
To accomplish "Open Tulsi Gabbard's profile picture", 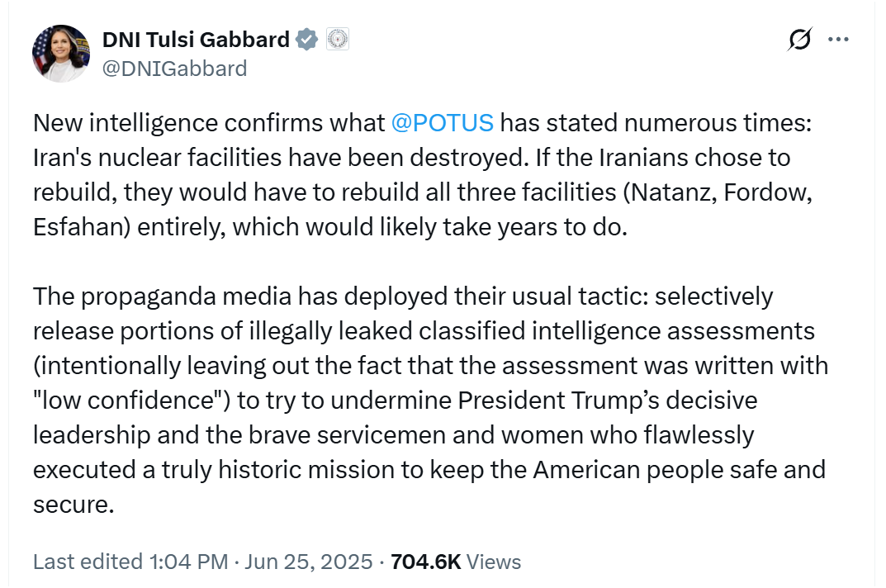I will [61, 53].
